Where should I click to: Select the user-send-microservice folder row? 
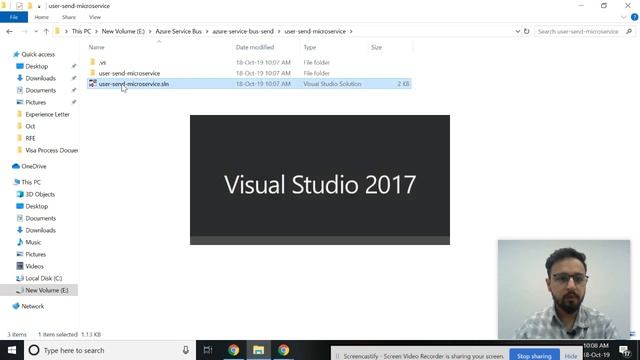[249, 73]
